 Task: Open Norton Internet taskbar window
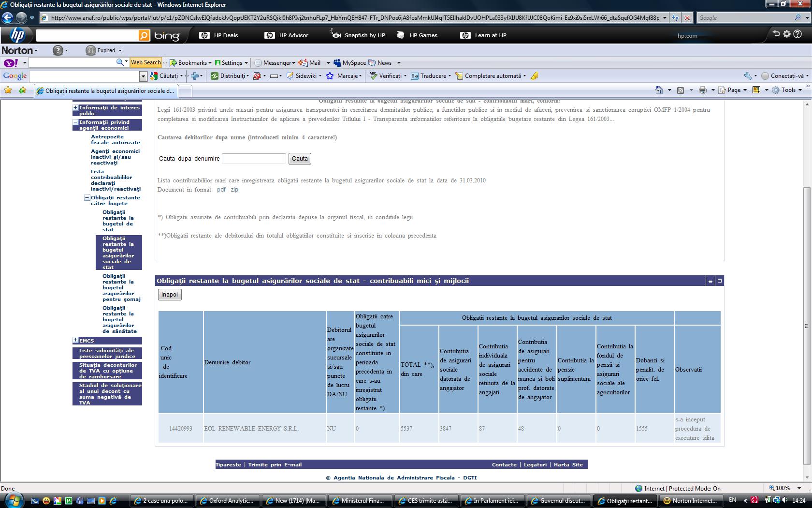click(x=690, y=501)
